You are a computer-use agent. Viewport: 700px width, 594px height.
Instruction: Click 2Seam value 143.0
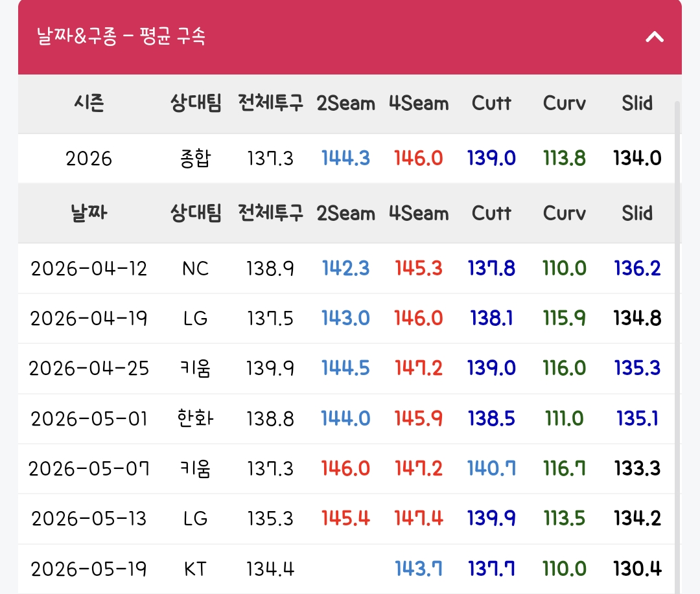click(x=345, y=319)
